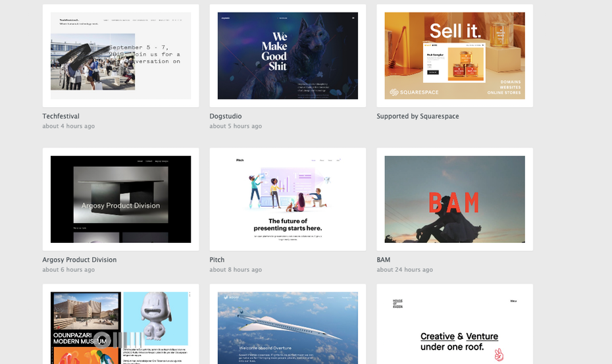Image resolution: width=612 pixels, height=364 pixels.
Task: Open the Techfestival website thumbnail
Action: [x=120, y=55]
